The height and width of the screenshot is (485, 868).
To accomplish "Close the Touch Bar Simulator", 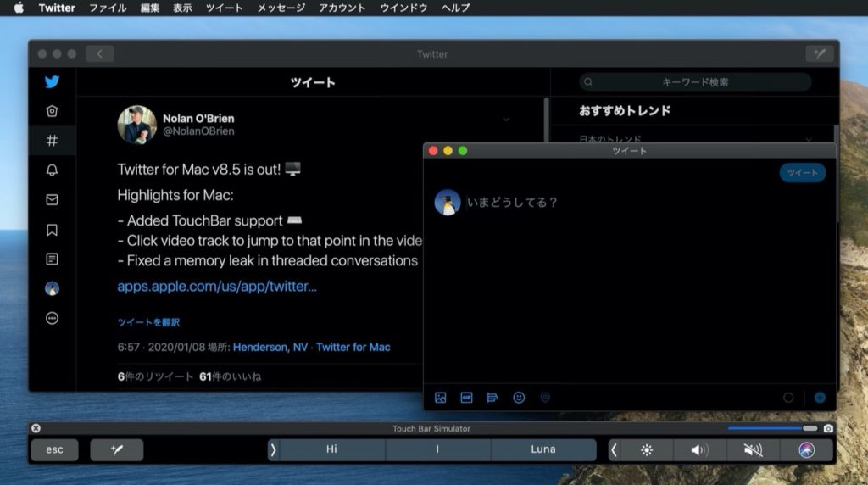I will click(36, 428).
